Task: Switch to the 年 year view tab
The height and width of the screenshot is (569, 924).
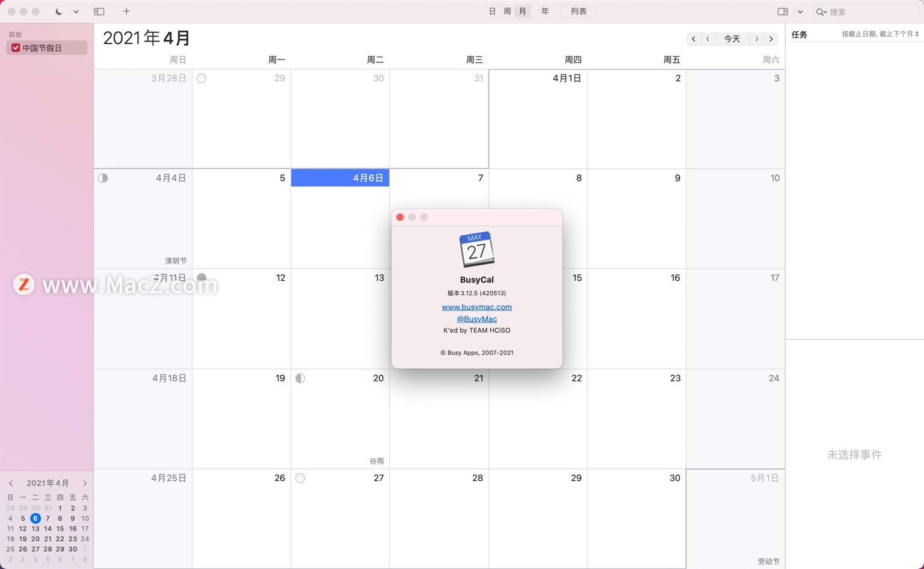Action: click(545, 11)
